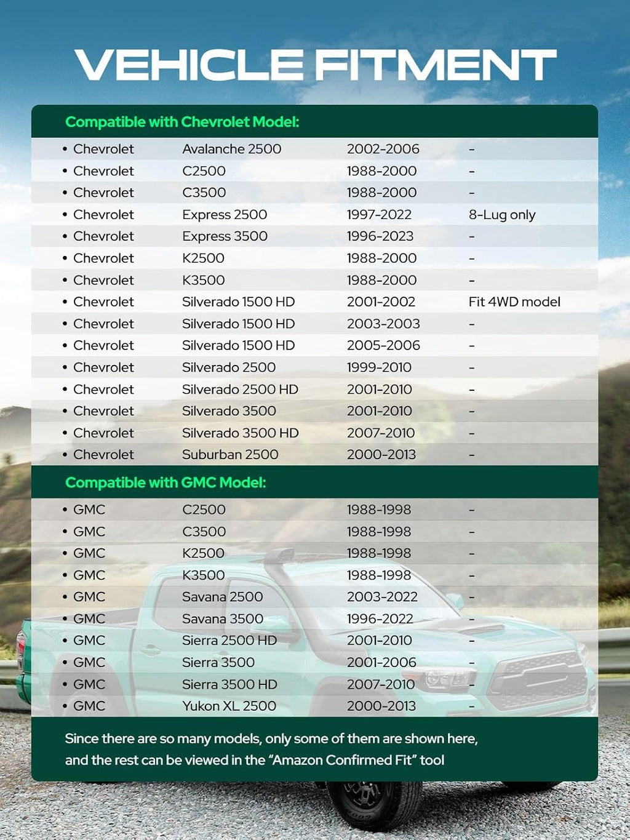Select years '2005-2006' for Silverado 1500 HD
The height and width of the screenshot is (840, 630).
tap(383, 345)
